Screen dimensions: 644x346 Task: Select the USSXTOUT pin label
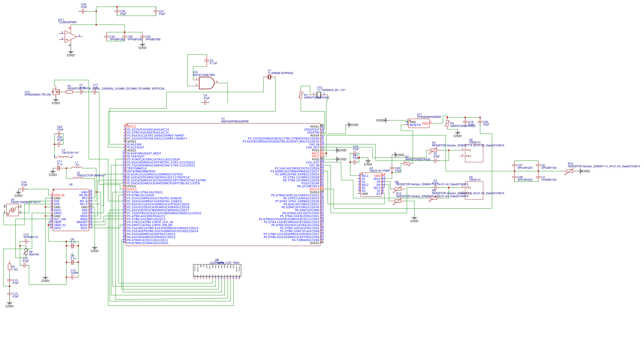312,130
